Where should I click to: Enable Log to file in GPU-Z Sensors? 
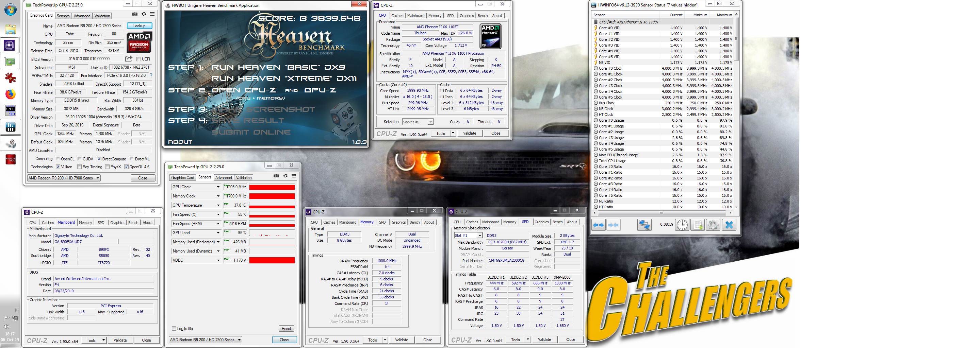(174, 329)
